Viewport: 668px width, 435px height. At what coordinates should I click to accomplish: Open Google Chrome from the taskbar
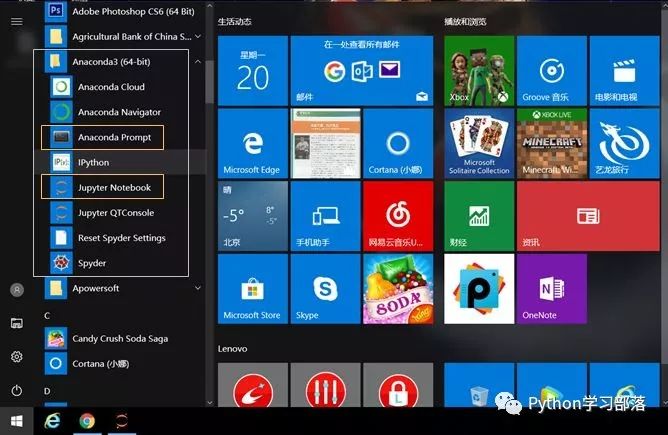[87, 421]
